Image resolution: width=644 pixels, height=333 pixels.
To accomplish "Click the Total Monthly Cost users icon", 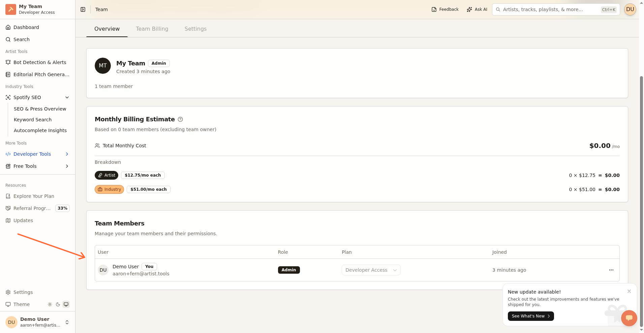I will pos(97,146).
